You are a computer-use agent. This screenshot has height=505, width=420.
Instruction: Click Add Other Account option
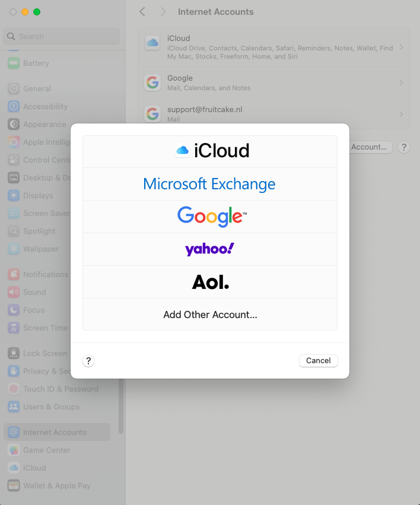pos(210,315)
